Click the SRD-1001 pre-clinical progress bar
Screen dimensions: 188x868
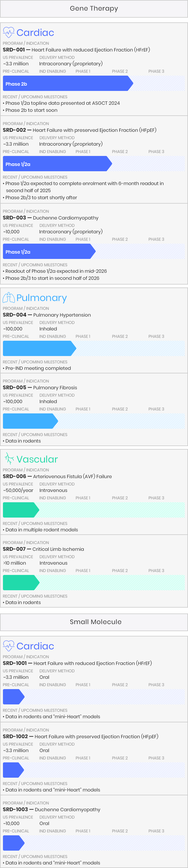pyautogui.click(x=14, y=697)
